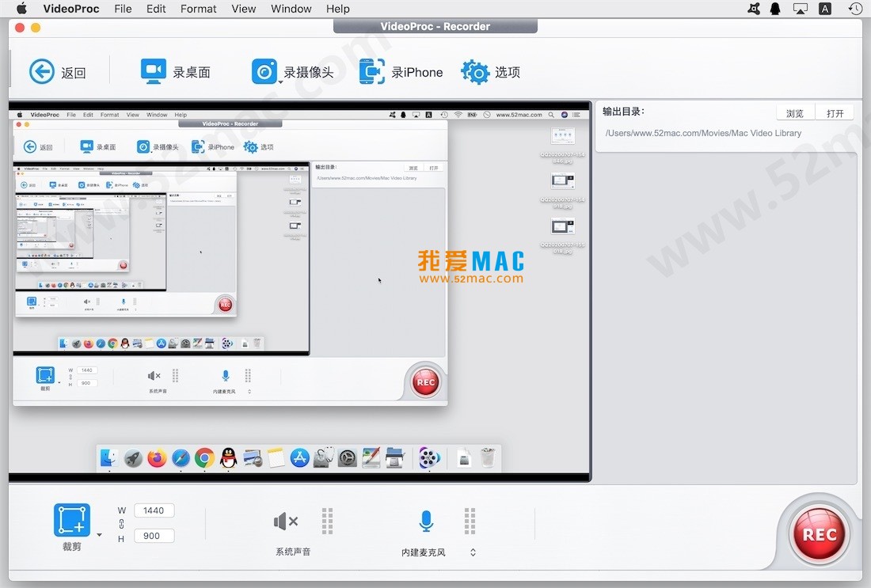Screen dimensions: 871x588
Task: Click the Safari compass in the previewed Dock
Action: (181, 458)
